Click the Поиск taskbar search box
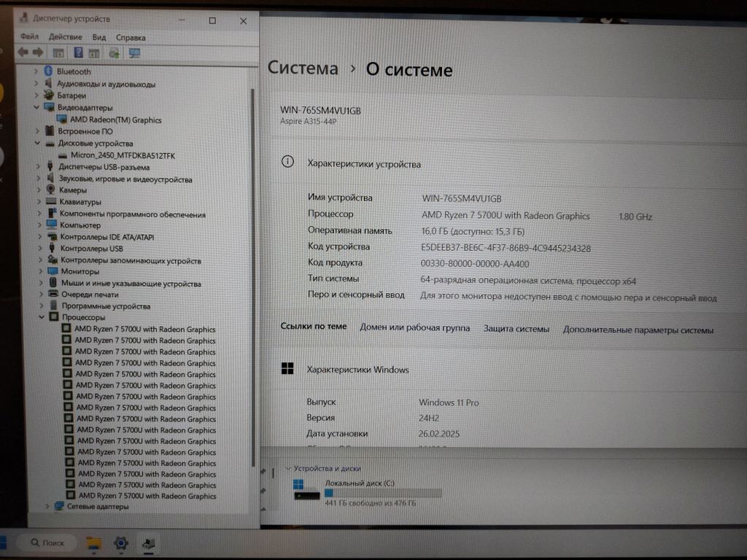 pos(47,542)
